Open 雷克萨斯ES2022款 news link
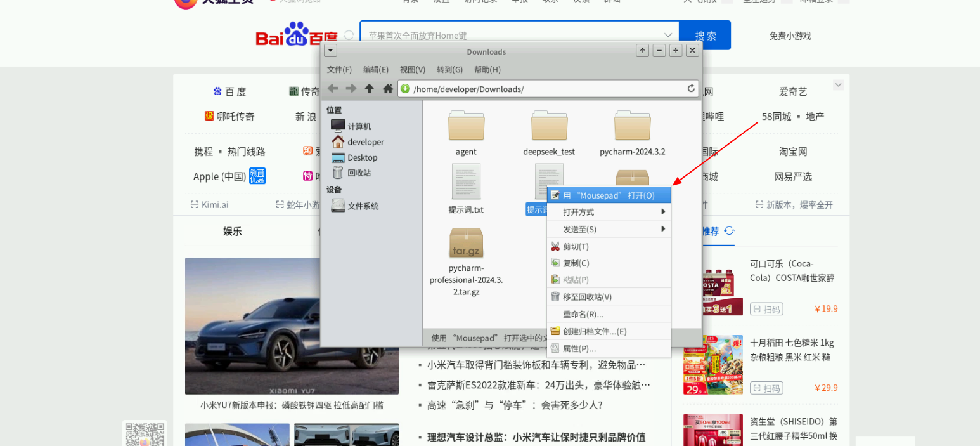Viewport: 980px width, 446px height. [539, 384]
